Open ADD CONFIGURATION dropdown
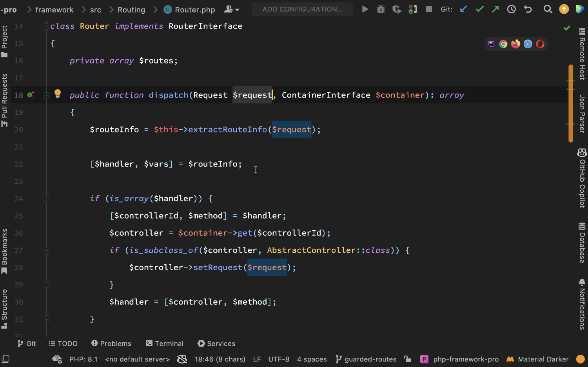 (x=302, y=9)
